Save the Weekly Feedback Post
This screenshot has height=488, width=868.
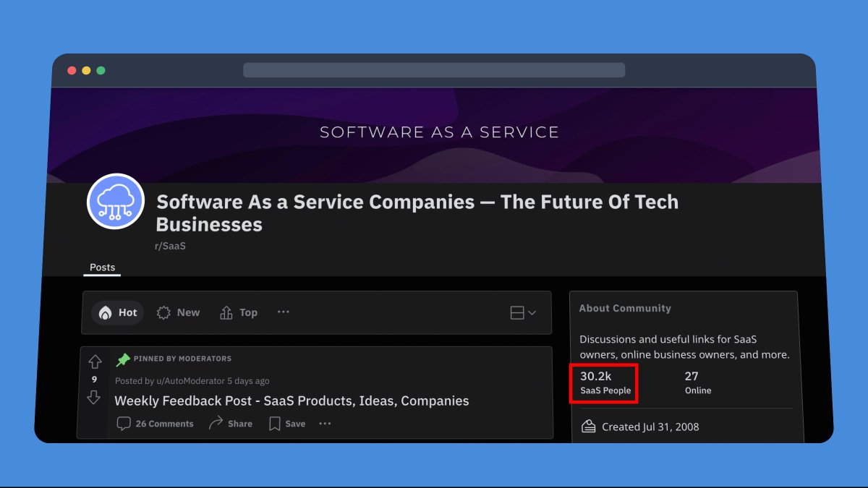(x=287, y=424)
